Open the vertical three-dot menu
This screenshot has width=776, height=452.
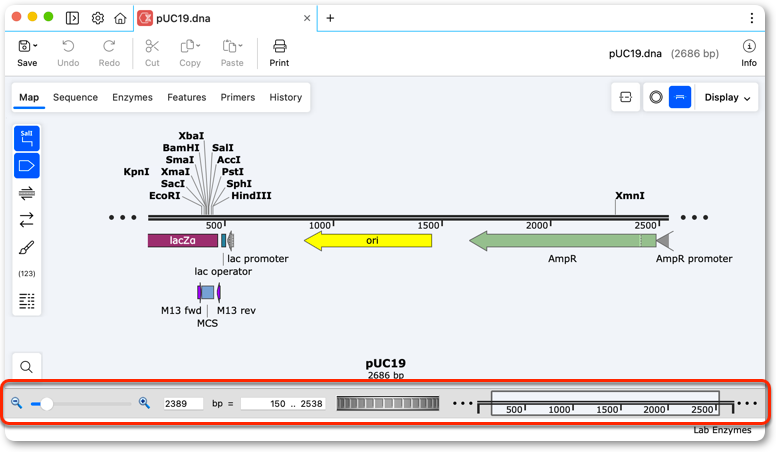pyautogui.click(x=751, y=18)
